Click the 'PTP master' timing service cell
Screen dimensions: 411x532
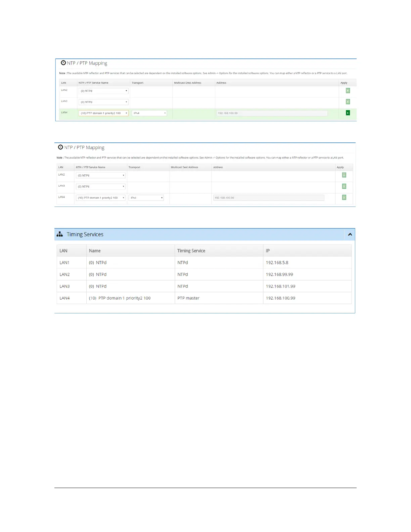point(188,298)
